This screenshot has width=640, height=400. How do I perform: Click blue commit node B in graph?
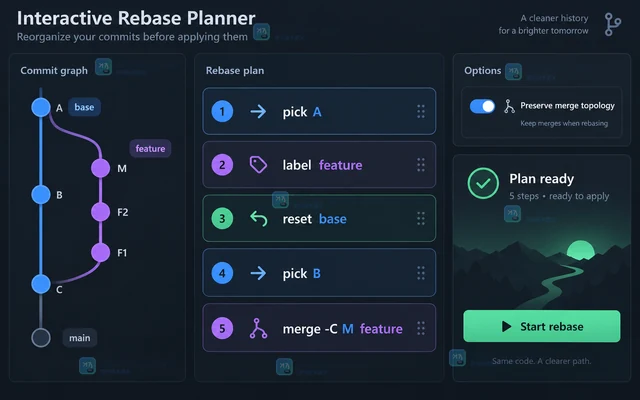pyautogui.click(x=41, y=194)
